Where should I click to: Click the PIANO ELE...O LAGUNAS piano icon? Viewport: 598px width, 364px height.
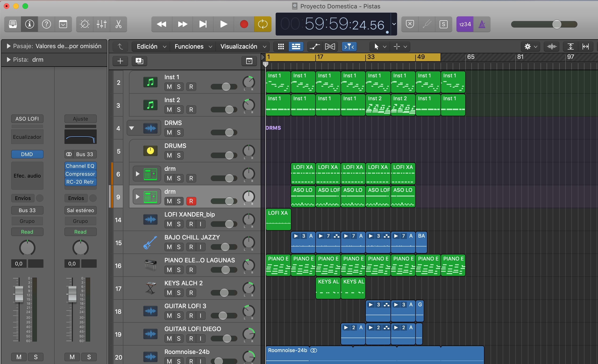pyautogui.click(x=150, y=265)
